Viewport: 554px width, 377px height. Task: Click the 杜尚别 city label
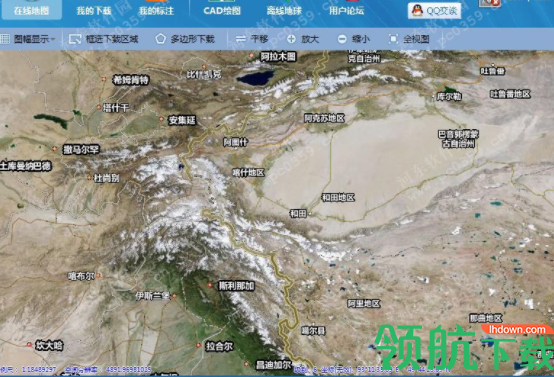(107, 178)
